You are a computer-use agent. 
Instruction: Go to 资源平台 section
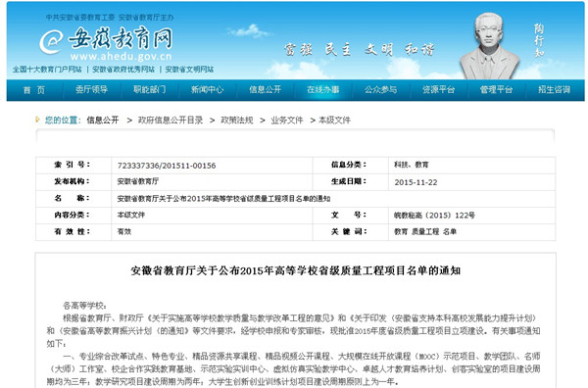438,89
